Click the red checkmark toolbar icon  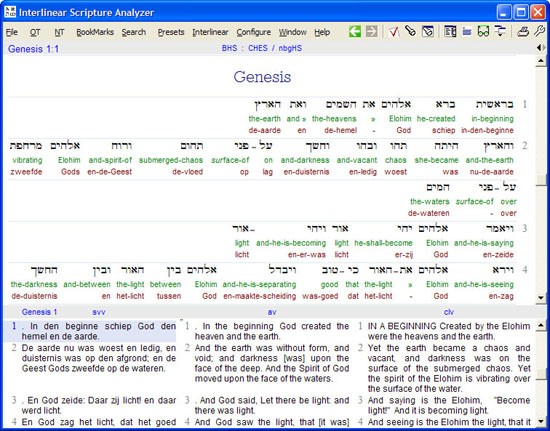[394, 32]
